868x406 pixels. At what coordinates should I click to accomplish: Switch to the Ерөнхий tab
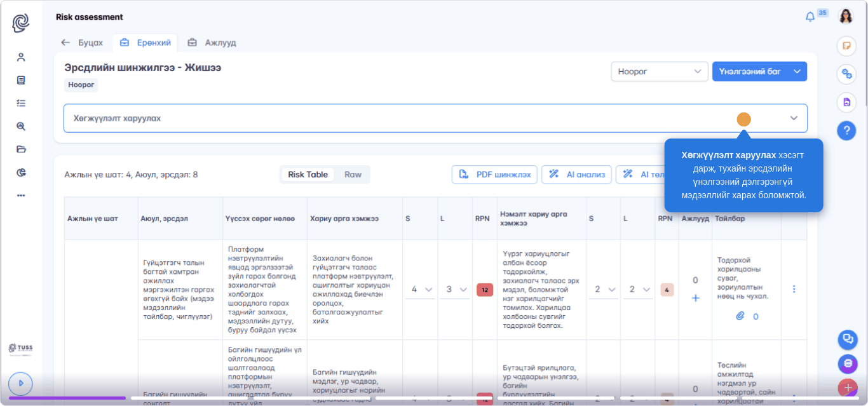146,43
